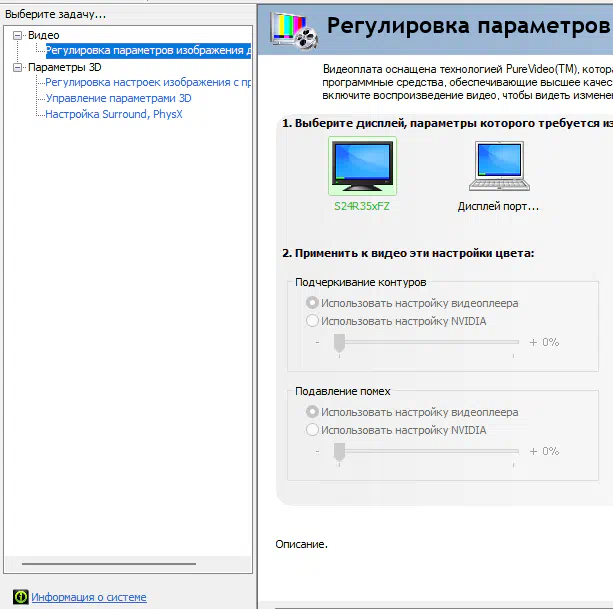
Task: Click the video settings header icon
Action: coord(294,31)
